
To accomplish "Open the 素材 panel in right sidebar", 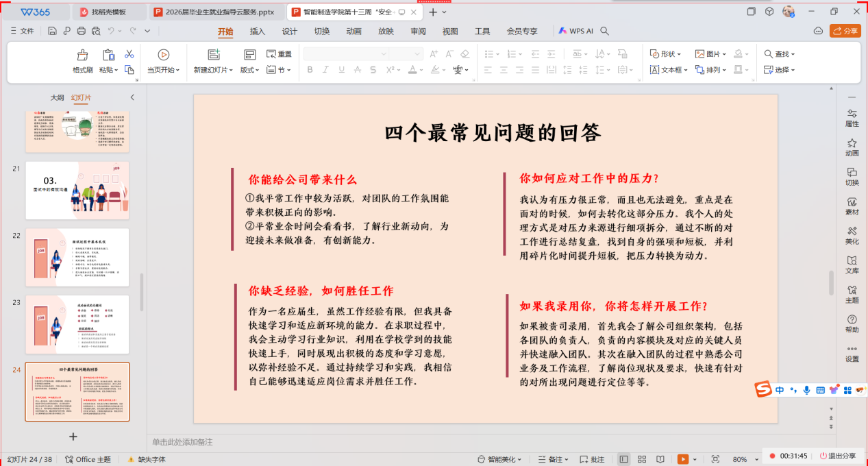I will point(852,206).
